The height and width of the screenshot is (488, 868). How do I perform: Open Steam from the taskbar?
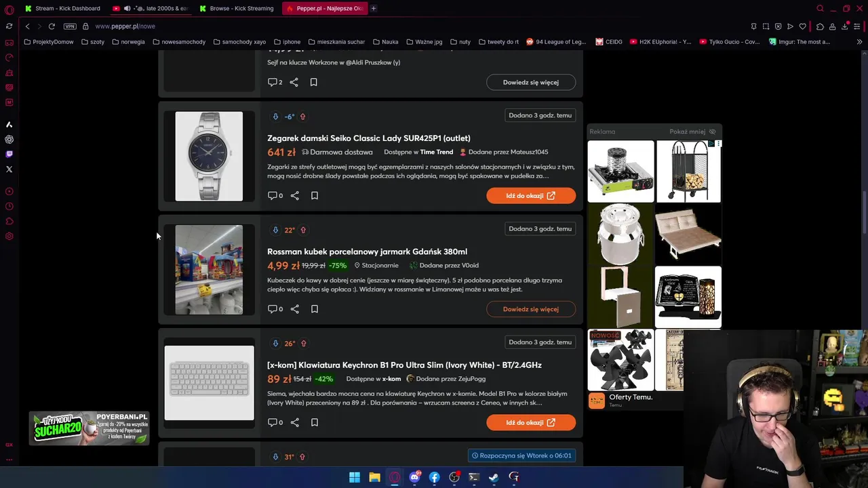pyautogui.click(x=494, y=477)
